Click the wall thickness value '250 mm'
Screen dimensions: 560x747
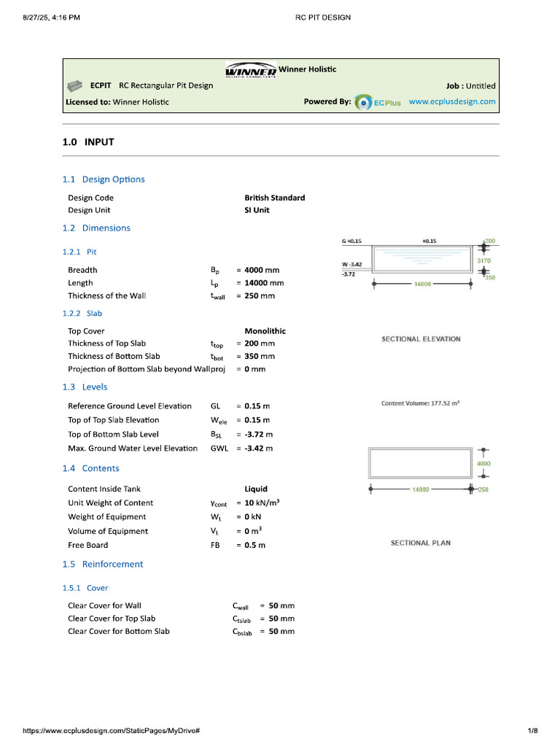[260, 296]
